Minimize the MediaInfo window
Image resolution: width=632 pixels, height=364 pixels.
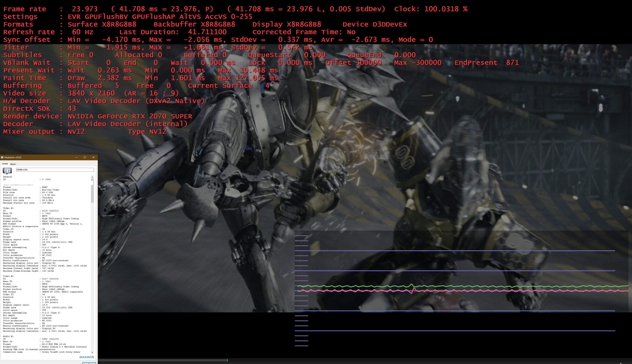pyautogui.click(x=76, y=158)
